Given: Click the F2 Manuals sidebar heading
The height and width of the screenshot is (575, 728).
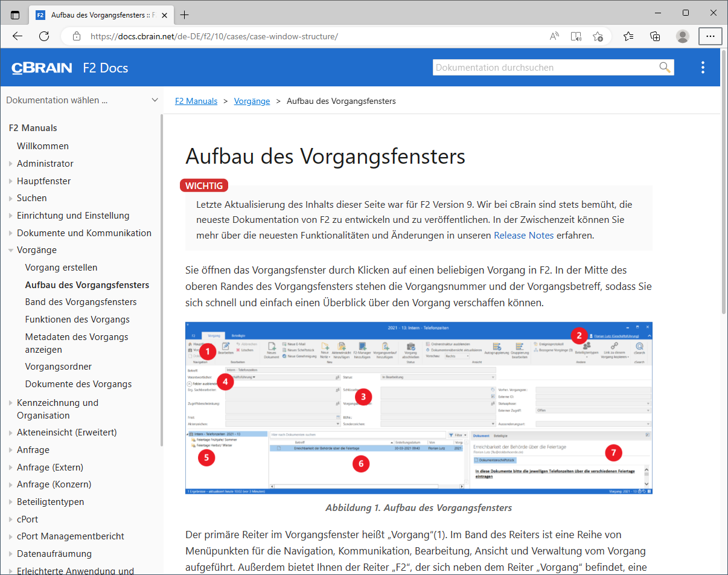Looking at the screenshot, I should [33, 128].
